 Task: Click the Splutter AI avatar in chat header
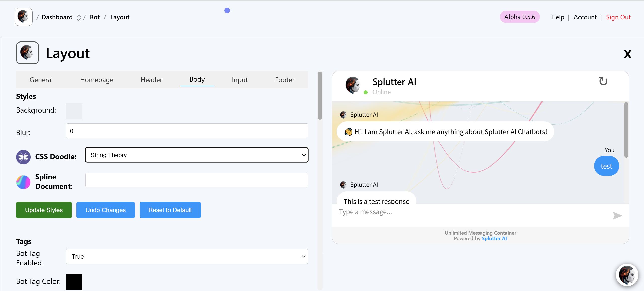[353, 85]
